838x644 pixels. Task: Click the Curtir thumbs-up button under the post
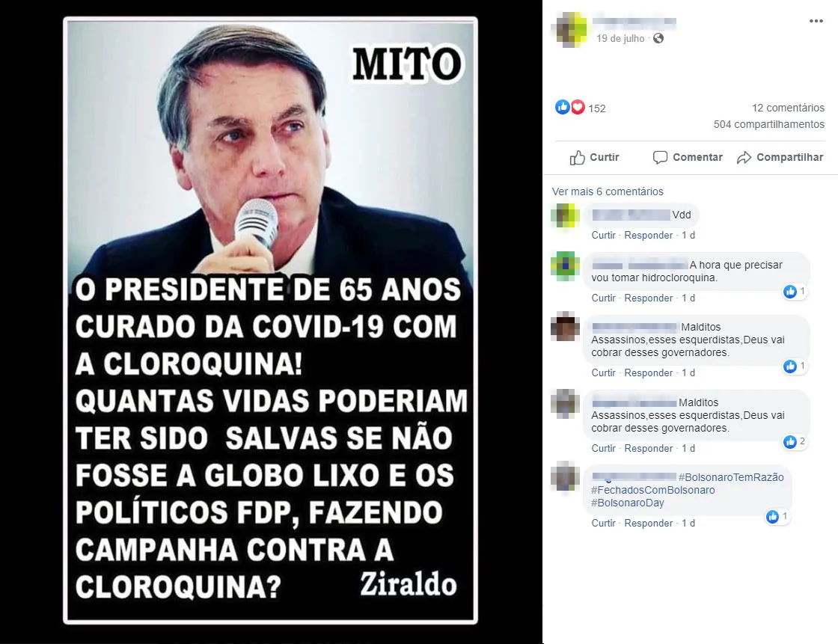coord(594,157)
